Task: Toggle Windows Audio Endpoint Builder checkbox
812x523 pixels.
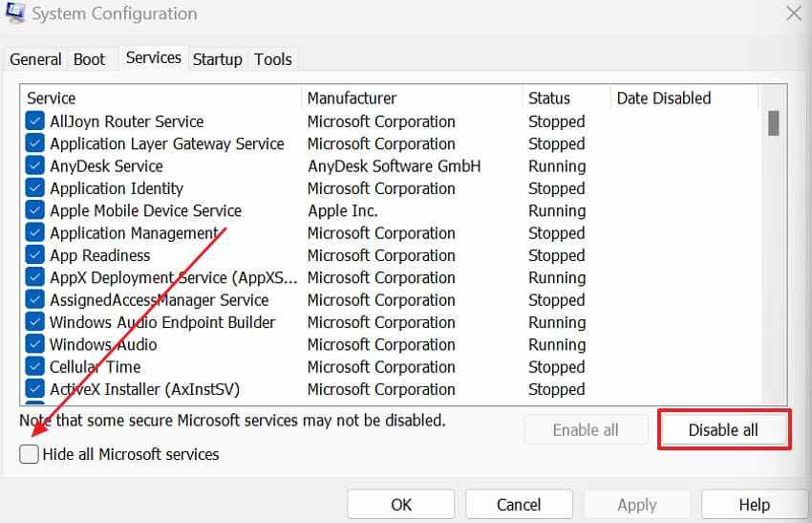Action: [34, 322]
